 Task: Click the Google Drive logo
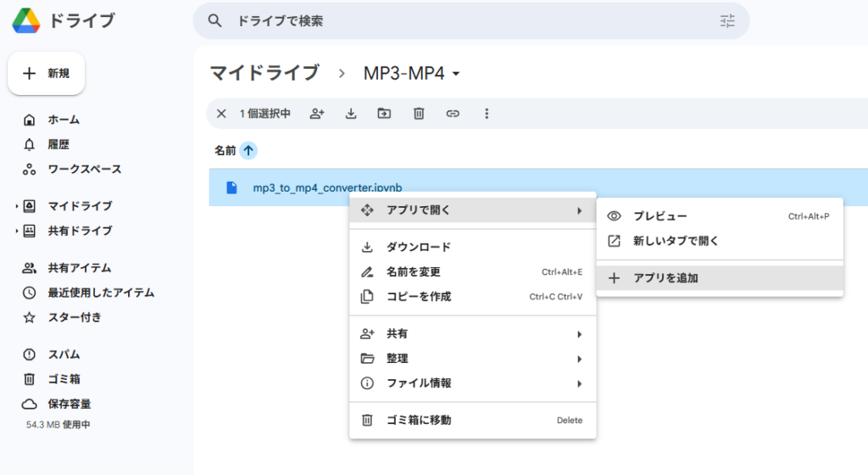click(26, 20)
